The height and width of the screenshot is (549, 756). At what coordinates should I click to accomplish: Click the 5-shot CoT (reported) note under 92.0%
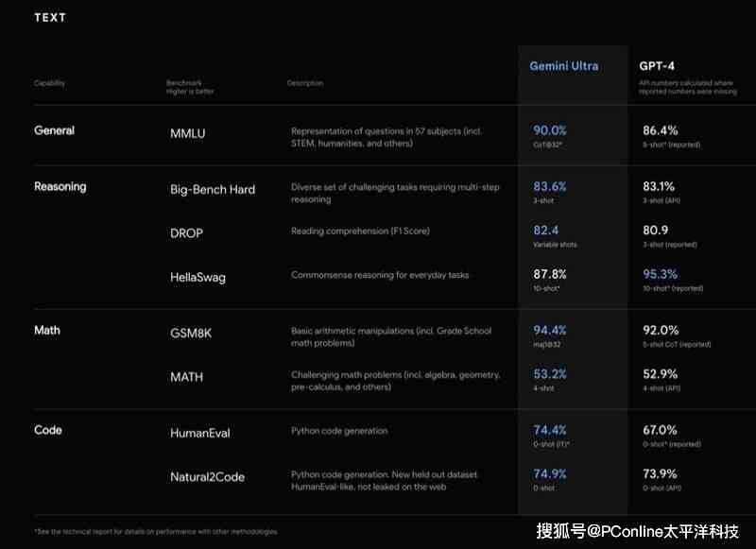tap(677, 344)
